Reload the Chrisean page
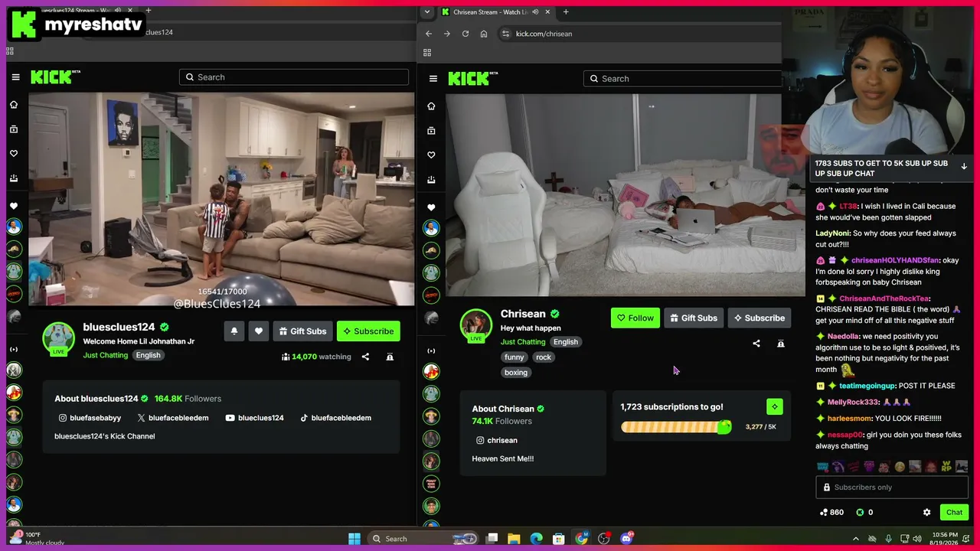 (465, 34)
